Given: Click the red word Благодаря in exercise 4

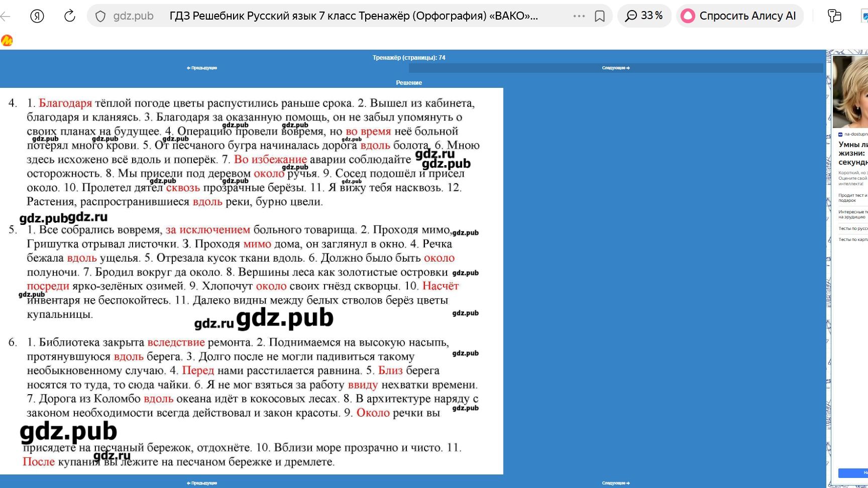Looking at the screenshot, I should click(x=65, y=103).
